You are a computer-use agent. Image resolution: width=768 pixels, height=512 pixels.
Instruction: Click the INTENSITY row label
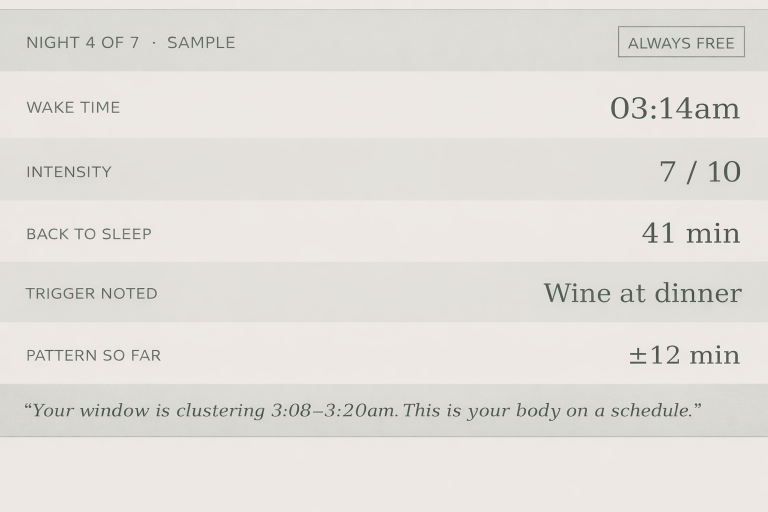coord(69,172)
